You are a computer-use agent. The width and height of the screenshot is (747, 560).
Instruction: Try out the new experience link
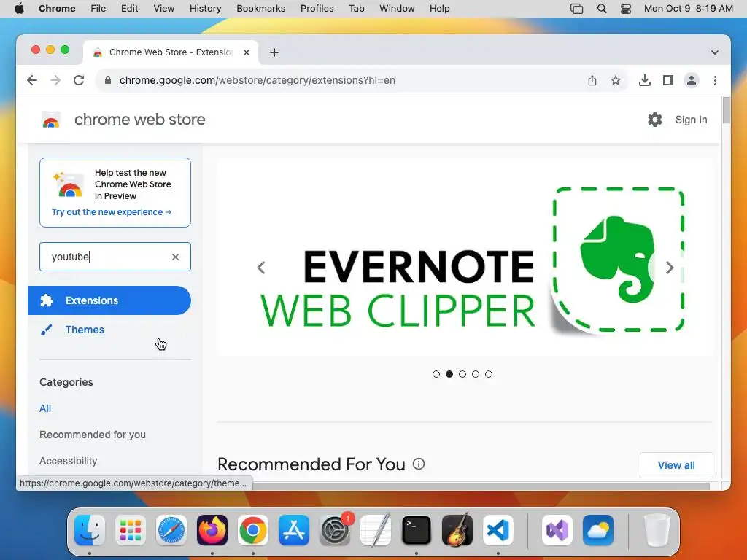click(x=112, y=212)
